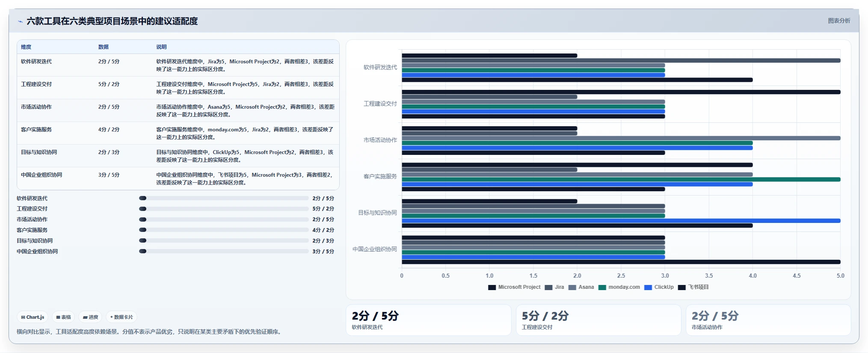Click the 飞书项目 bar in 中国企业组织协同 group
This screenshot has width=868, height=353.
[x=621, y=262]
